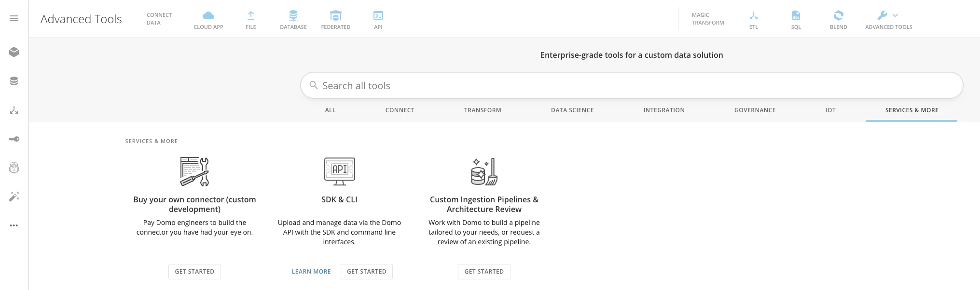Switch to the INTEGRATION tab
Viewport: 980px width, 290px height.
tap(664, 110)
